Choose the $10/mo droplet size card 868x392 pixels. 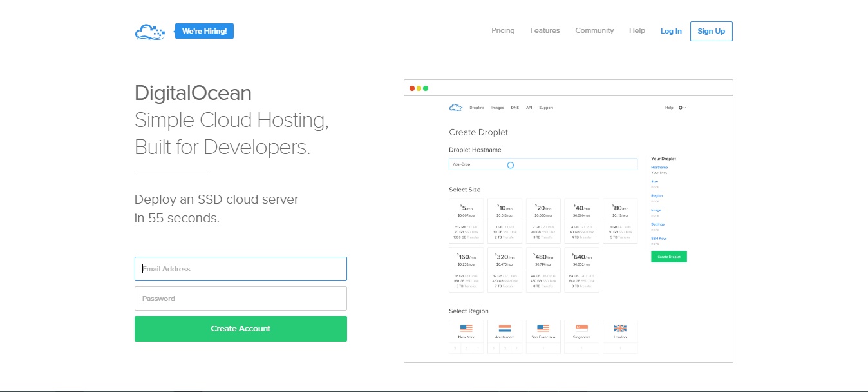coord(505,221)
